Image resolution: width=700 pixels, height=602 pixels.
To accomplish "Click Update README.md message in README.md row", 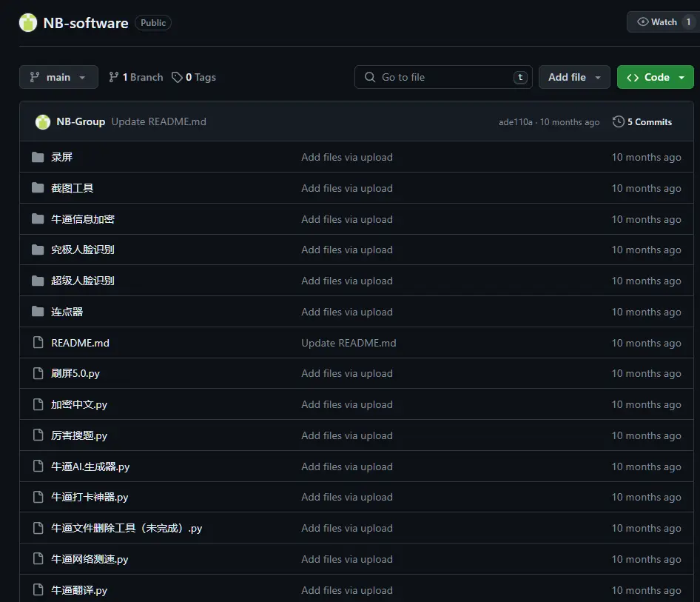I will click(349, 343).
